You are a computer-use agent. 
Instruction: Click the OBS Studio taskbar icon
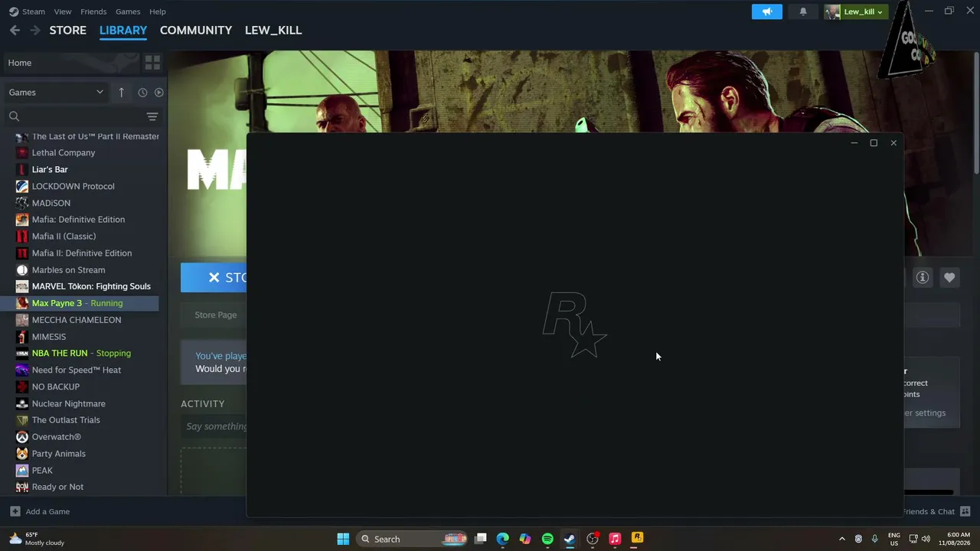tap(593, 539)
